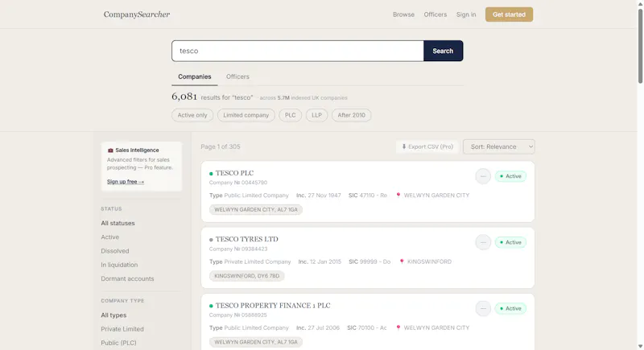This screenshot has height=350, width=644.
Task: Click the Page 1 of 305 text
Action: (221, 146)
